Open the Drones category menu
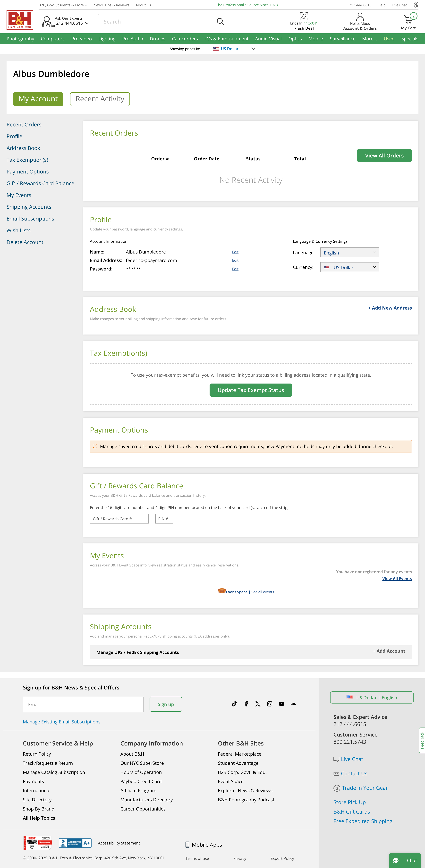Screen dimensions: 425x868 158,39
